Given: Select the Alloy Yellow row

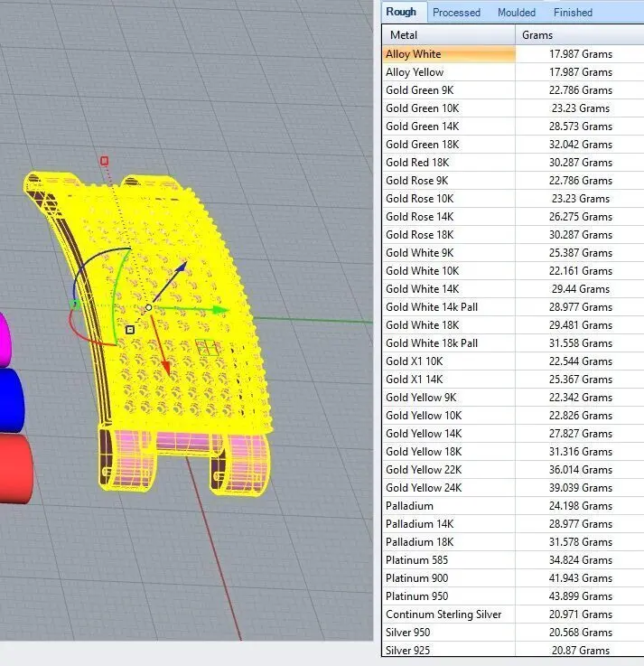Looking at the screenshot, I should 513,72.
